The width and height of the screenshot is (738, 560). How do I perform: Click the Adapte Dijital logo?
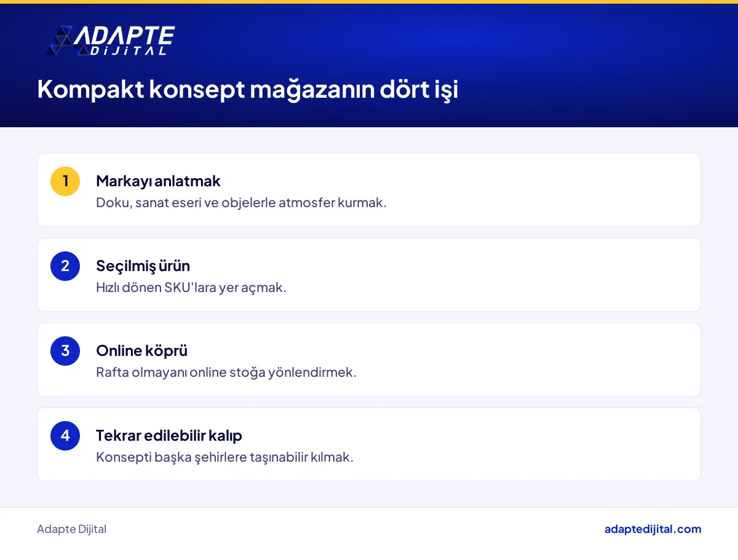(x=111, y=41)
